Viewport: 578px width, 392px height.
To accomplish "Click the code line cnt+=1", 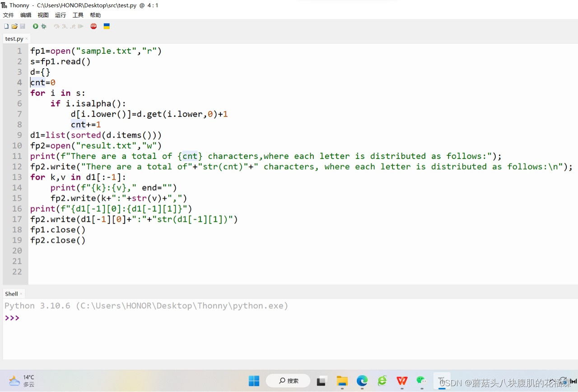I will [86, 125].
